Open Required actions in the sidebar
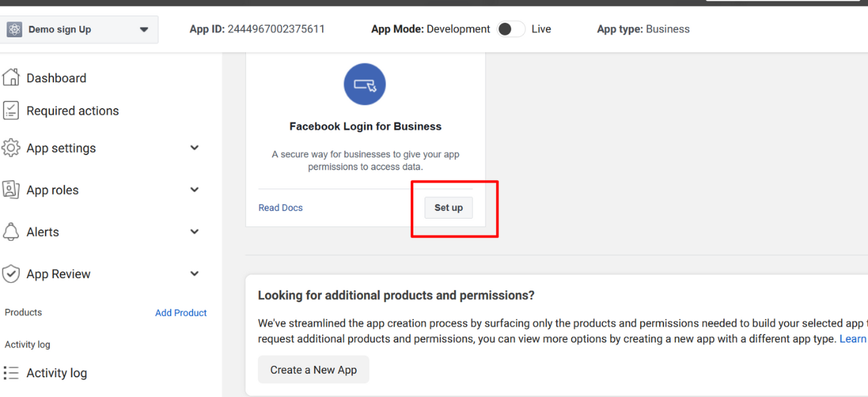Viewport: 868px width, 397px height. click(73, 111)
